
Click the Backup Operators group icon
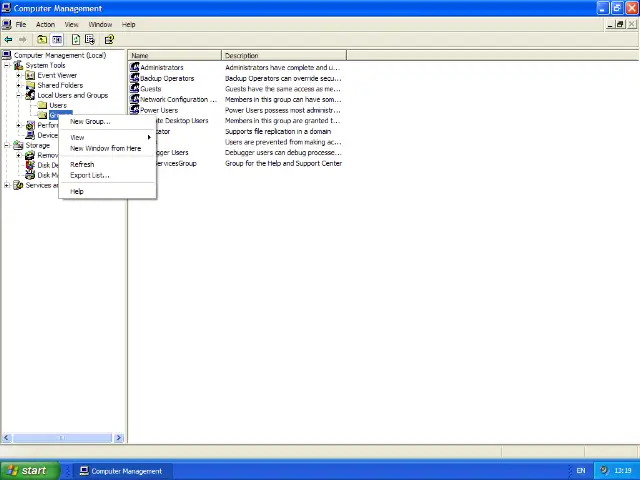pyautogui.click(x=134, y=78)
